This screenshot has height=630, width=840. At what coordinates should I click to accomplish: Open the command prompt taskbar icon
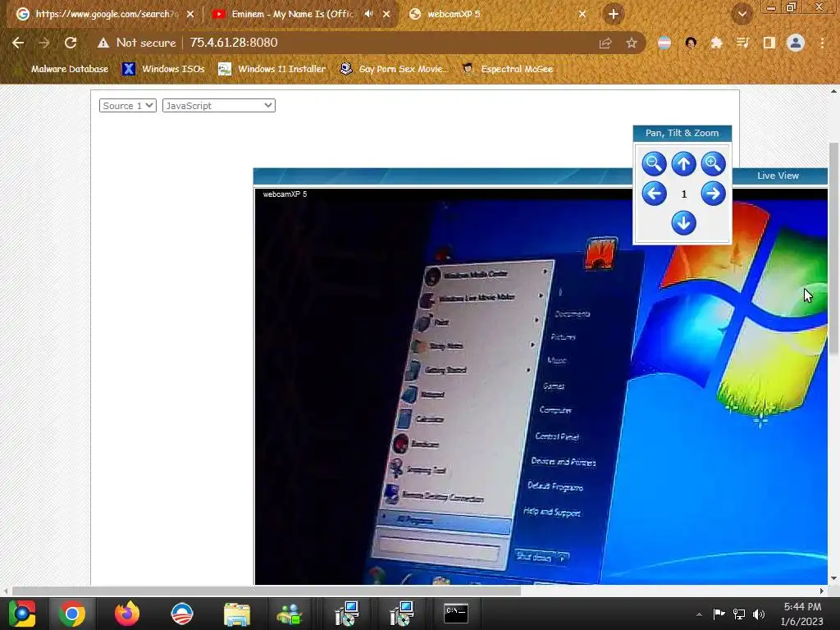(x=456, y=614)
